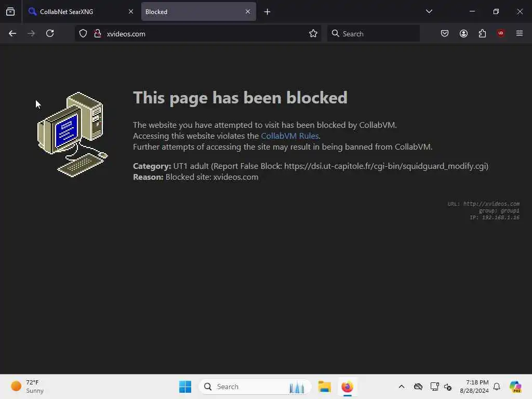Open Firefox application hamburger menu
Viewport: 532px width, 399px height.
point(520,33)
